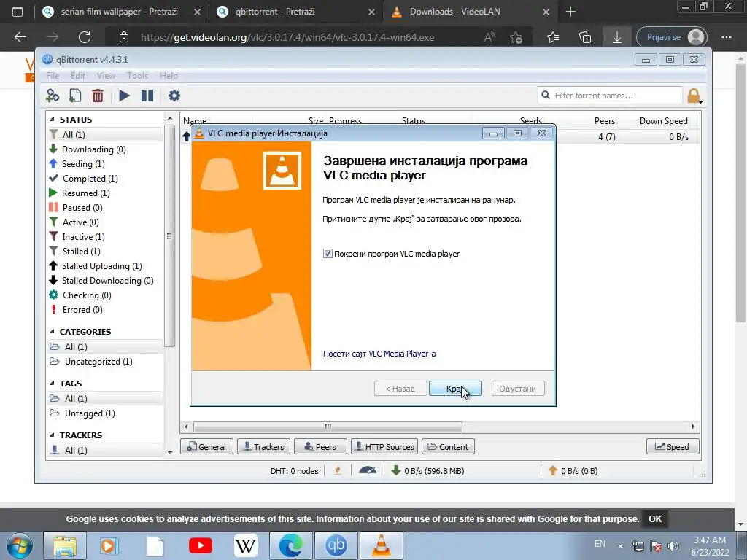Open qBittorrent Tools menu

pyautogui.click(x=137, y=76)
